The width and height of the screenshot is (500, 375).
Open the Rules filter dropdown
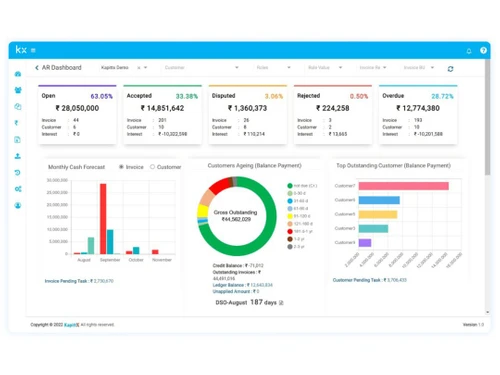click(x=273, y=68)
